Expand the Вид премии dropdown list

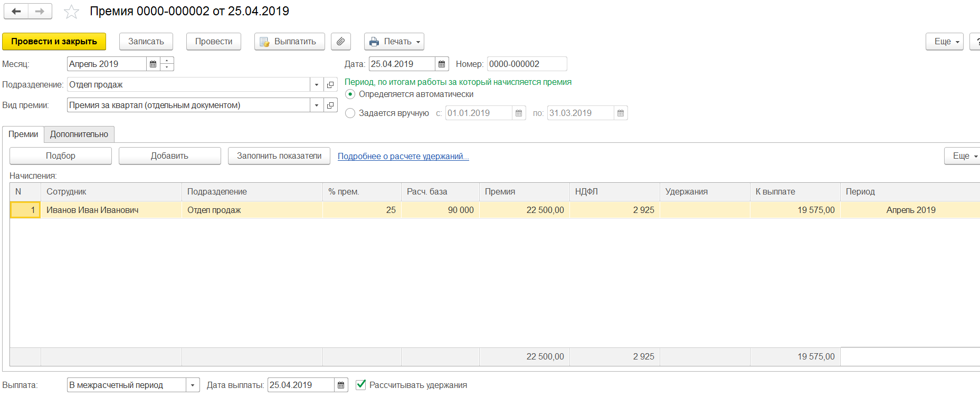[x=317, y=105]
